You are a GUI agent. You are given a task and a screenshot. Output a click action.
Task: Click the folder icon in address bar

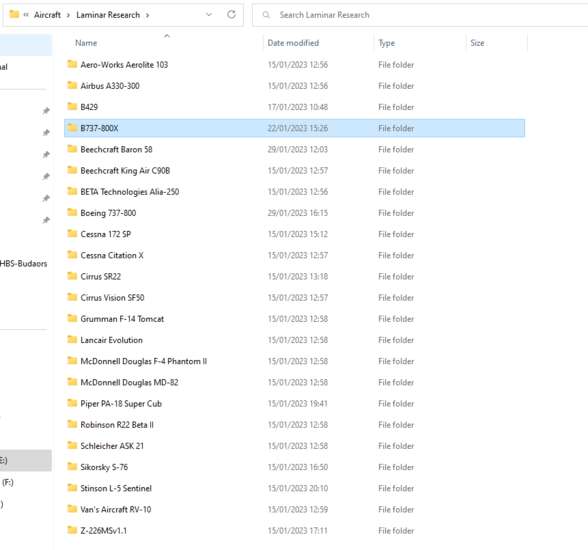click(14, 14)
